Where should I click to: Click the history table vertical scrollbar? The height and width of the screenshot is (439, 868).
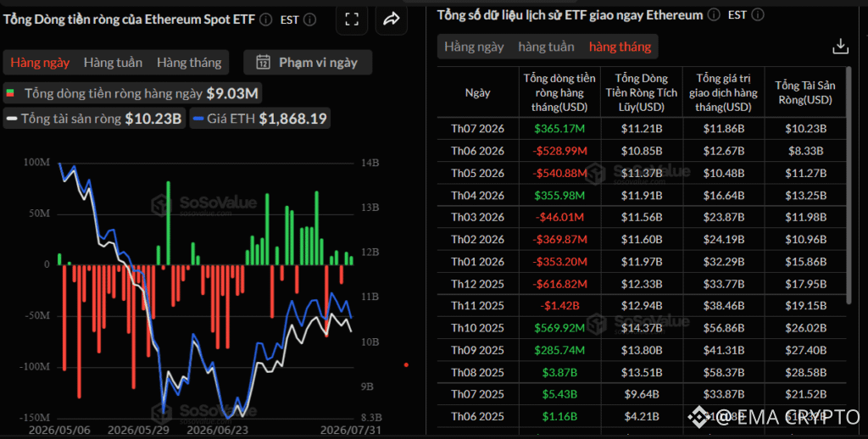[849, 186]
